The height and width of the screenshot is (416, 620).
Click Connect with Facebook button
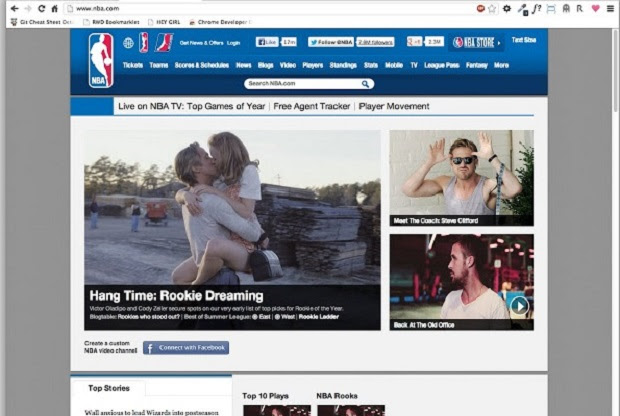[x=186, y=348]
